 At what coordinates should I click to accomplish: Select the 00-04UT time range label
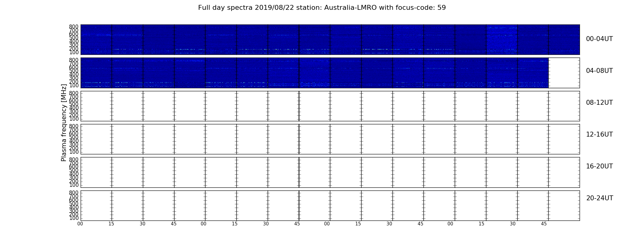pos(599,39)
